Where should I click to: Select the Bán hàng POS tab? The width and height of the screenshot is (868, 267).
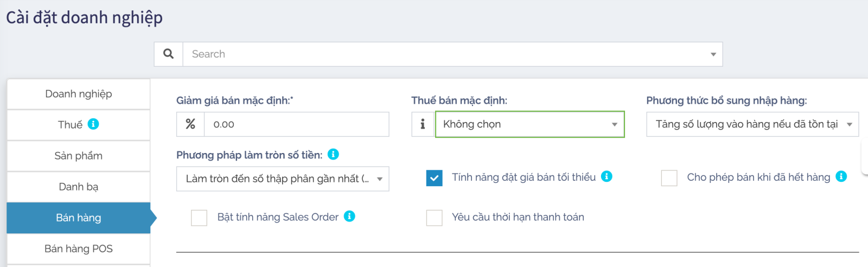pos(79,249)
